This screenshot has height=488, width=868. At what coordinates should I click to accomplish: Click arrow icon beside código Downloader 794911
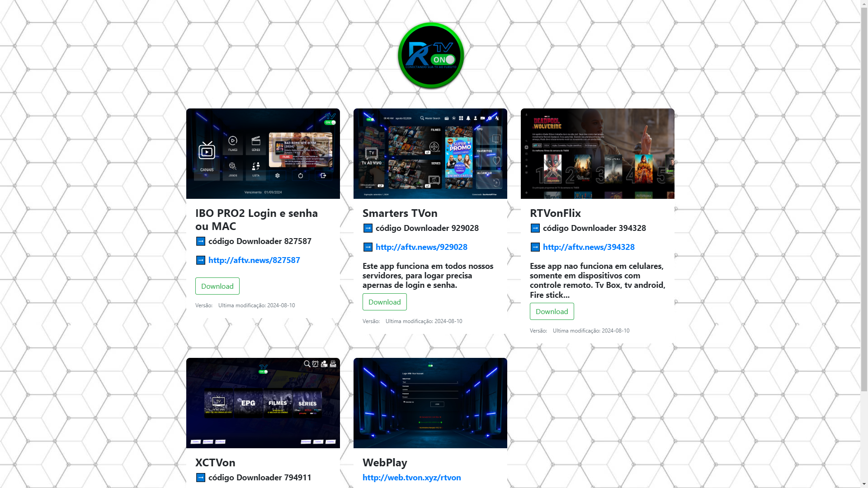[201, 478]
